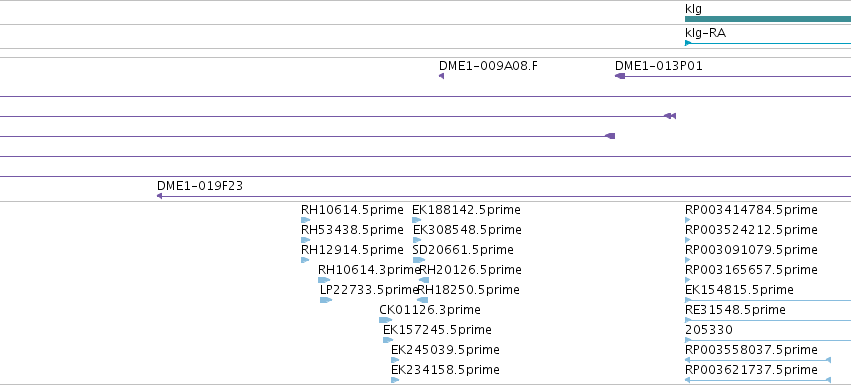Select the LP22733.5prime EST arrow
Image resolution: width=851 pixels, height=385 pixels.
[326, 300]
